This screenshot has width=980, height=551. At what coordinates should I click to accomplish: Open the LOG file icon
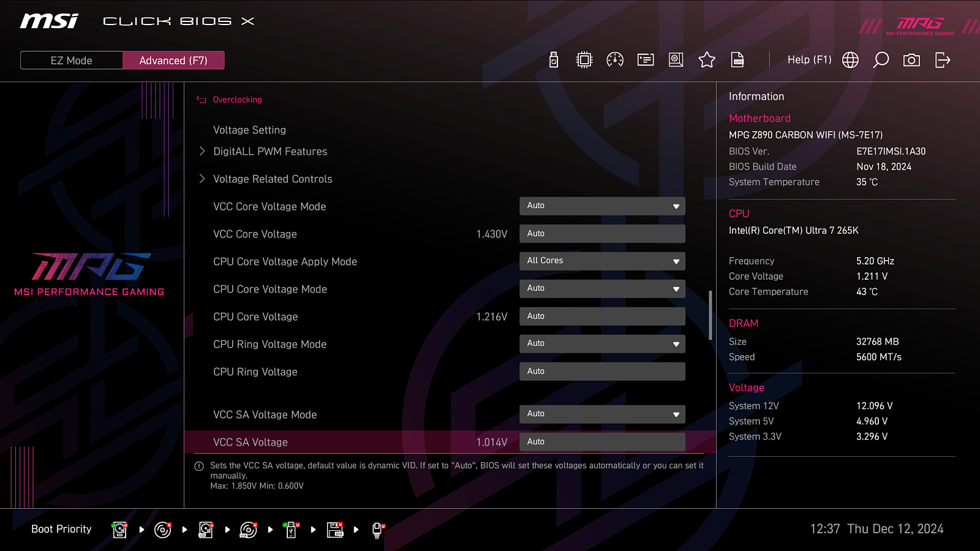click(737, 60)
